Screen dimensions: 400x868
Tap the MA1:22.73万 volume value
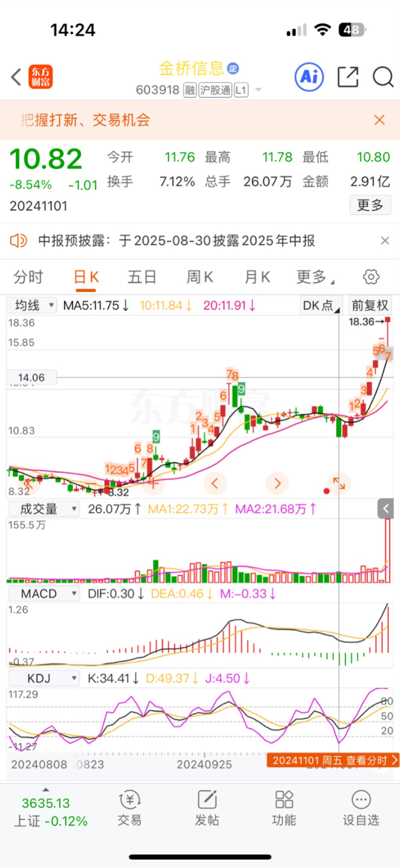pyautogui.click(x=188, y=509)
